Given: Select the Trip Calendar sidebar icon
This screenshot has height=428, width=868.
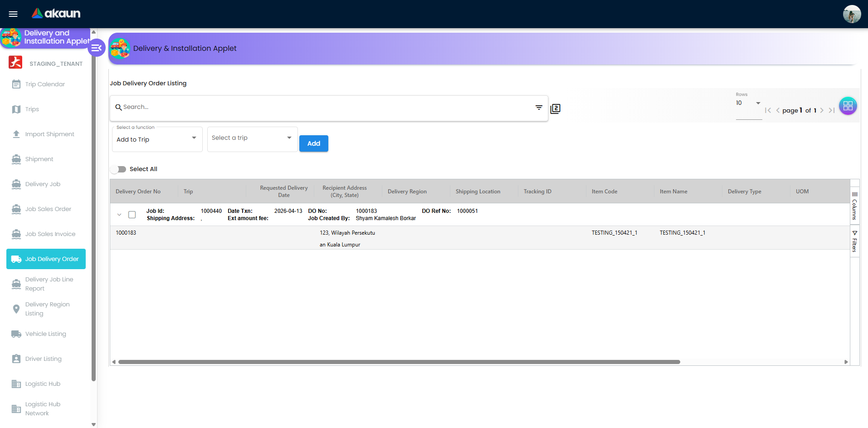Looking at the screenshot, I should coord(16,84).
